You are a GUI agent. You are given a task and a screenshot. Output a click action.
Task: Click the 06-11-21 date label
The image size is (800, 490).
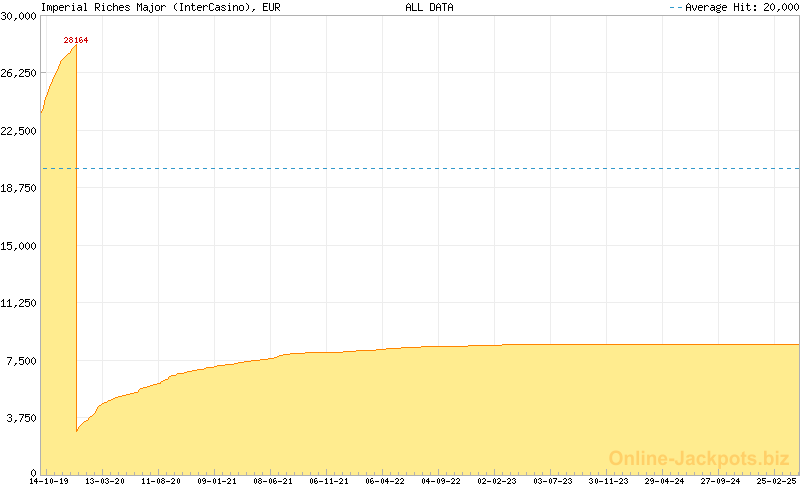pos(329,481)
